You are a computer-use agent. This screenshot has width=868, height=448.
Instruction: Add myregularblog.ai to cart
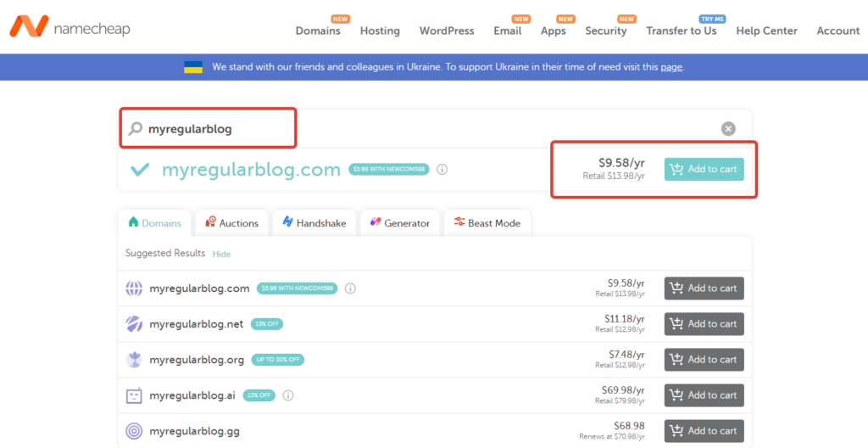[x=704, y=395]
